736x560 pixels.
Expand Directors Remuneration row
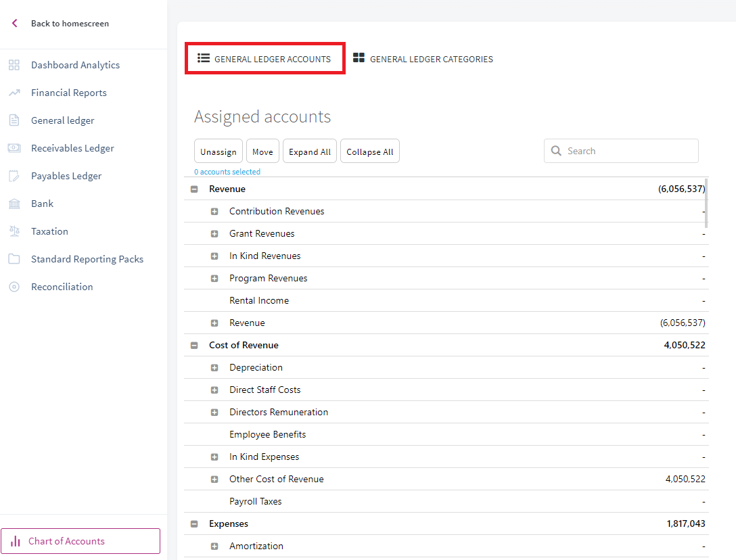point(214,412)
